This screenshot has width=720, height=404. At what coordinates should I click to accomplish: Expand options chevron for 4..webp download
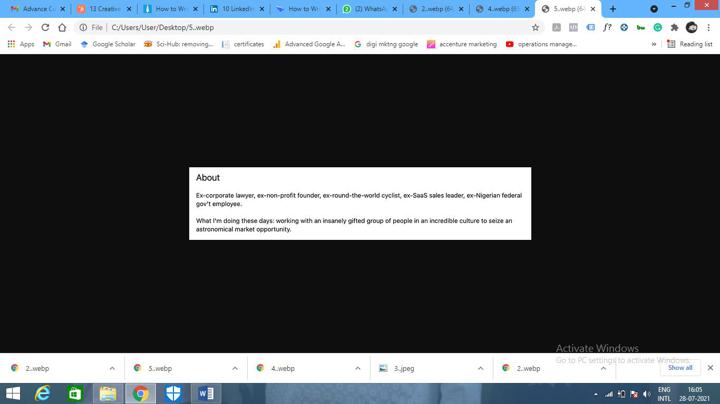[358, 368]
